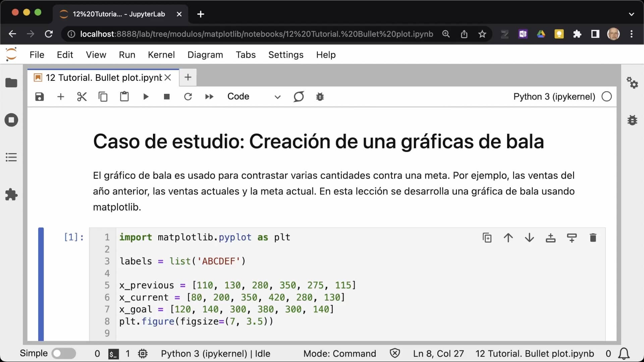Open the file browser sidebar folder icon
Image resolution: width=644 pixels, height=362 pixels.
11,83
